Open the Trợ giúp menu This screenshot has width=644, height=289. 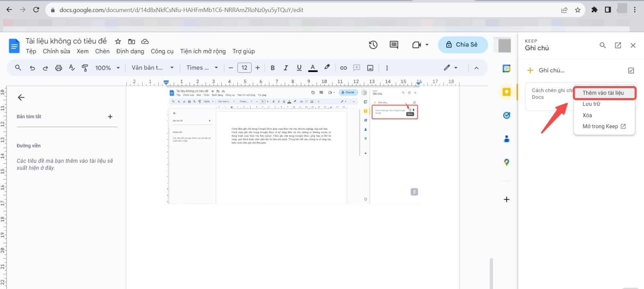[244, 51]
